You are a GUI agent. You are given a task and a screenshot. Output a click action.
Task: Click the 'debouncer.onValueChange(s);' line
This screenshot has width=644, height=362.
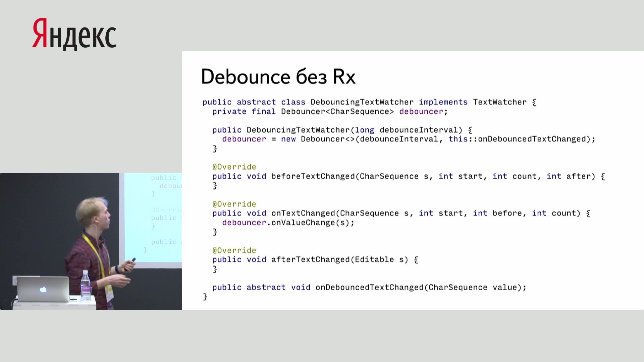[288, 223]
